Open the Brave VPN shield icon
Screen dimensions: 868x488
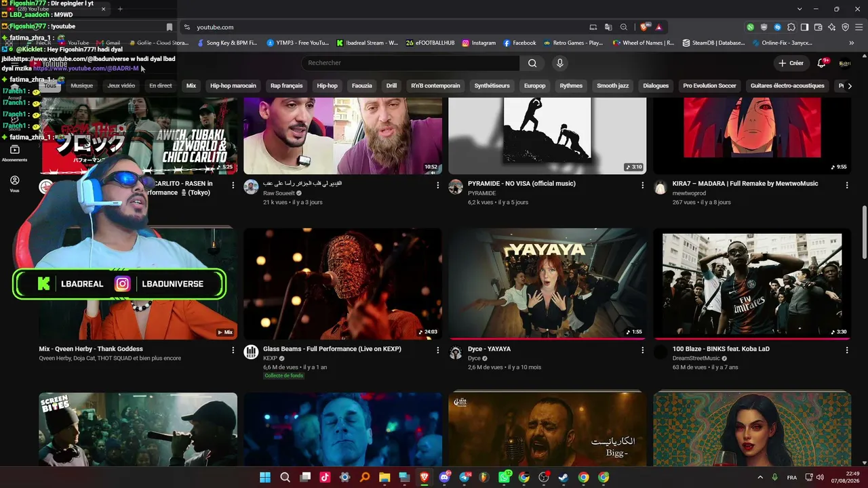845,27
